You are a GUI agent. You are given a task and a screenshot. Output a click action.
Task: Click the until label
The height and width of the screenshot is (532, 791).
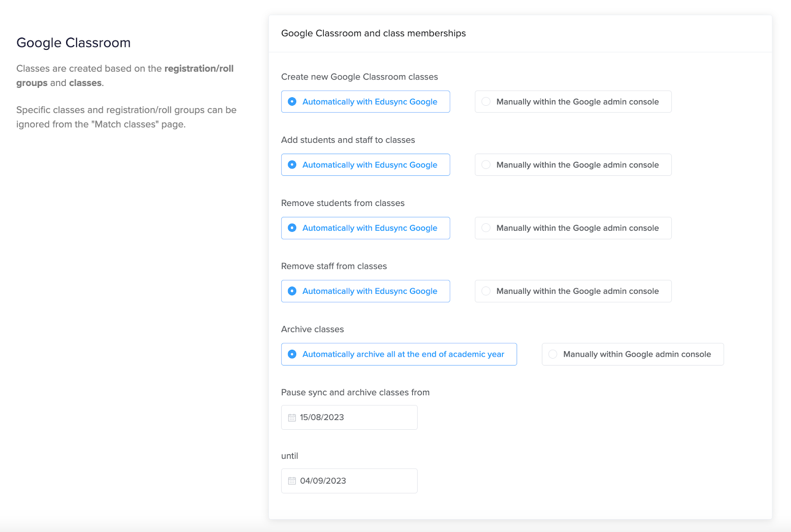tap(290, 456)
